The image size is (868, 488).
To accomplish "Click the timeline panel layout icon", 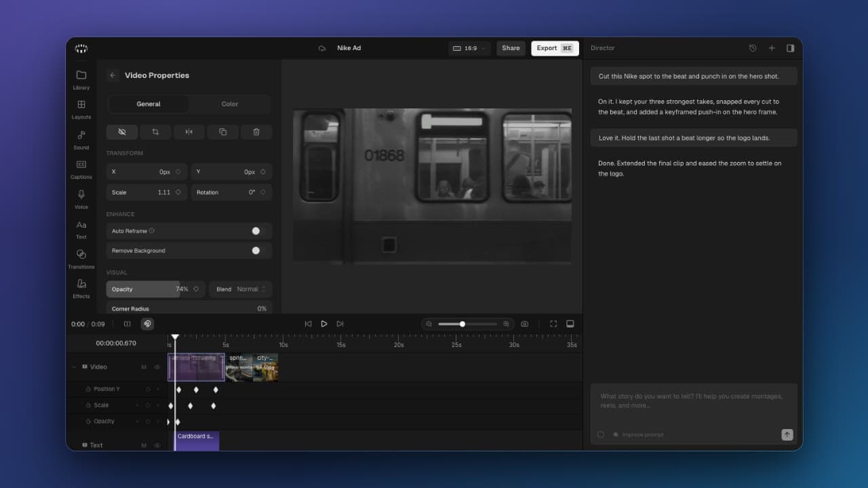I will tap(570, 324).
